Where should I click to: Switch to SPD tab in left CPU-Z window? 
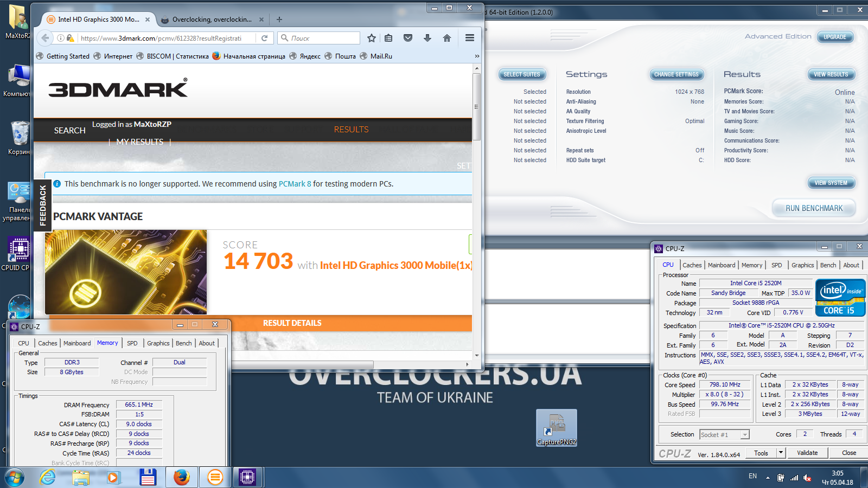click(x=132, y=343)
